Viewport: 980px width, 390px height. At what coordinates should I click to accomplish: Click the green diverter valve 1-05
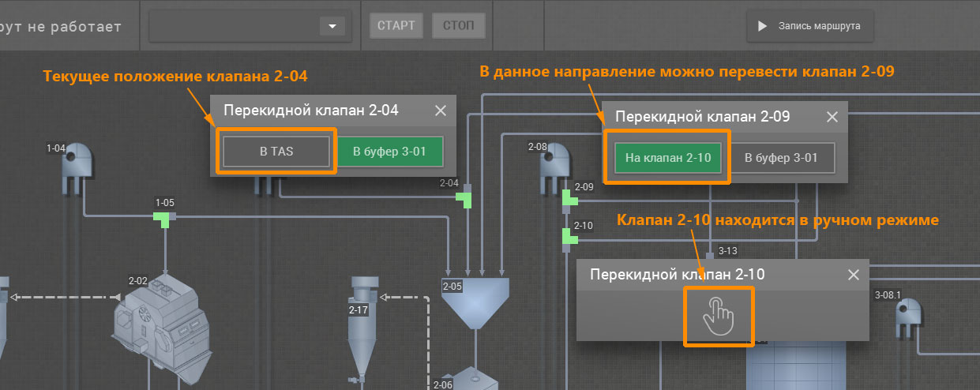(164, 218)
